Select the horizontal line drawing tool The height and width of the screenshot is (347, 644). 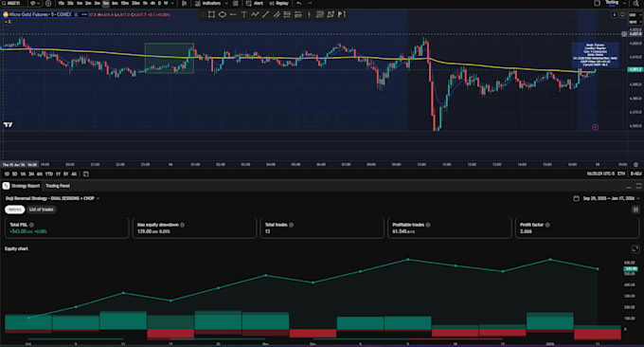click(233, 14)
